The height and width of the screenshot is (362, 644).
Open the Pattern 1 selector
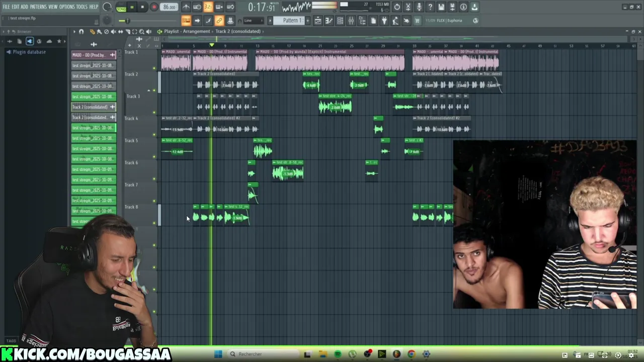(x=290, y=21)
